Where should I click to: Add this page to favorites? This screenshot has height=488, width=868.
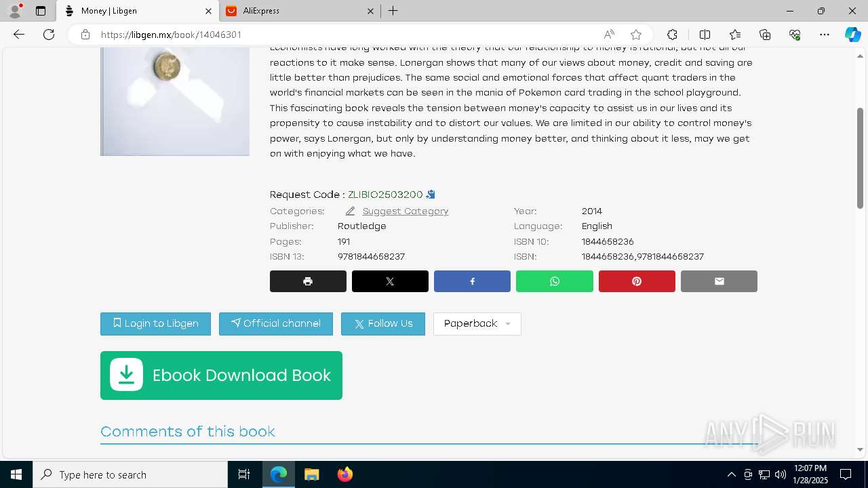tap(636, 35)
